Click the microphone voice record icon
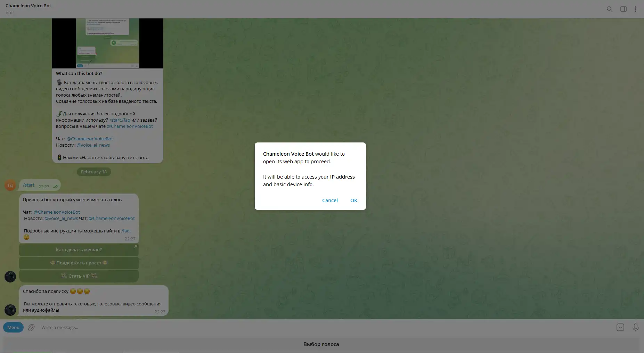This screenshot has width=644, height=353. (x=636, y=327)
